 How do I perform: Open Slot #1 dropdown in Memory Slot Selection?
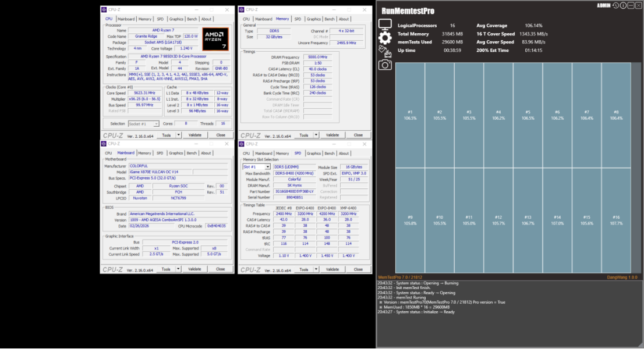pyautogui.click(x=267, y=167)
